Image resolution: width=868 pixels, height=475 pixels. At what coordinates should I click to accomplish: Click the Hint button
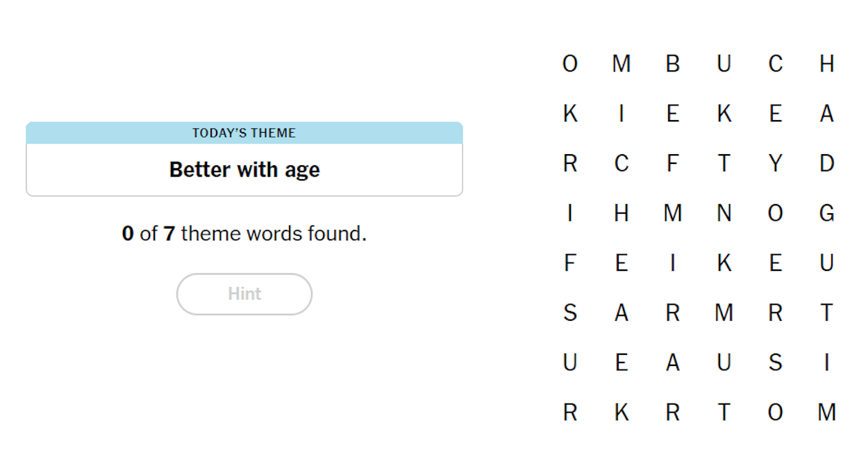tap(244, 294)
